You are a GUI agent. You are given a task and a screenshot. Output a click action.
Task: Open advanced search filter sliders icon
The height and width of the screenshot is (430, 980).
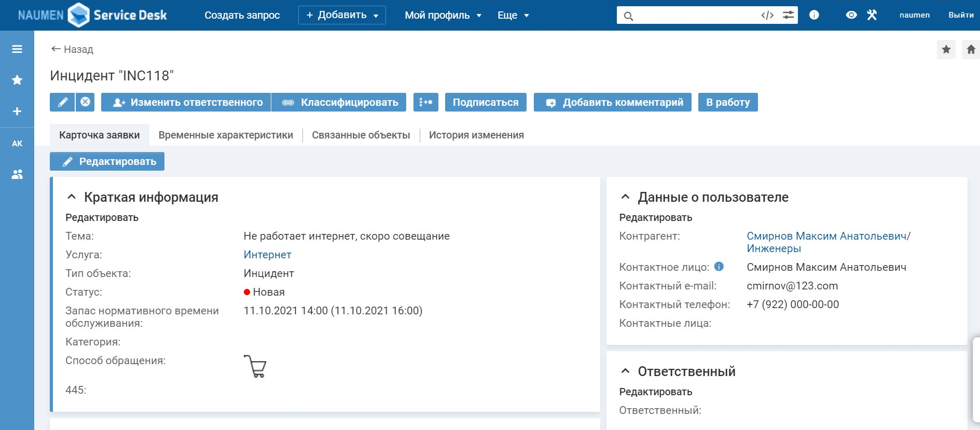pyautogui.click(x=788, y=15)
